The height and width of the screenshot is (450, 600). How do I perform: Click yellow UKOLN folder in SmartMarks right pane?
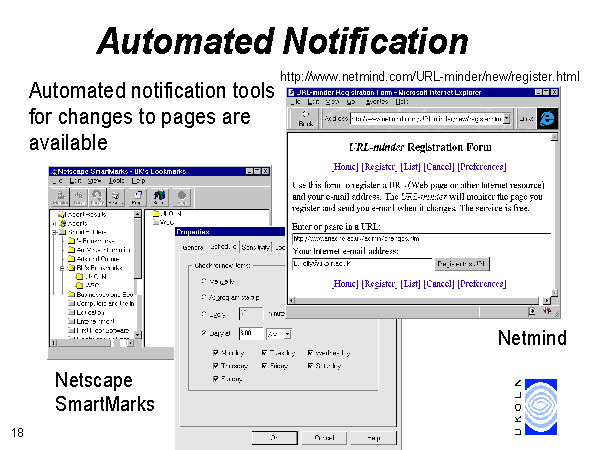(x=156, y=214)
